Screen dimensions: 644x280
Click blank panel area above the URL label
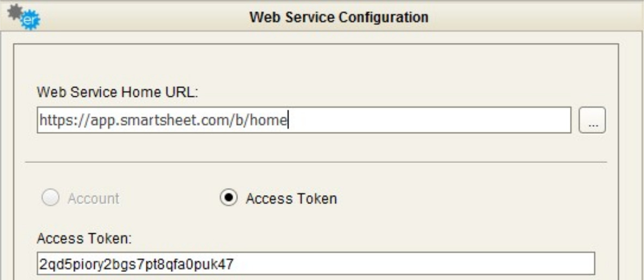[x=316, y=65]
